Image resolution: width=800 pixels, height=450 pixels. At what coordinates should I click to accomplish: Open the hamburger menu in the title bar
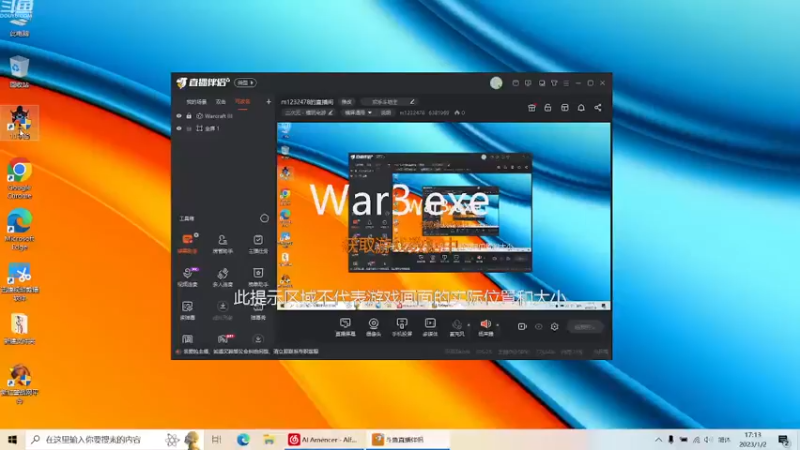click(566, 83)
